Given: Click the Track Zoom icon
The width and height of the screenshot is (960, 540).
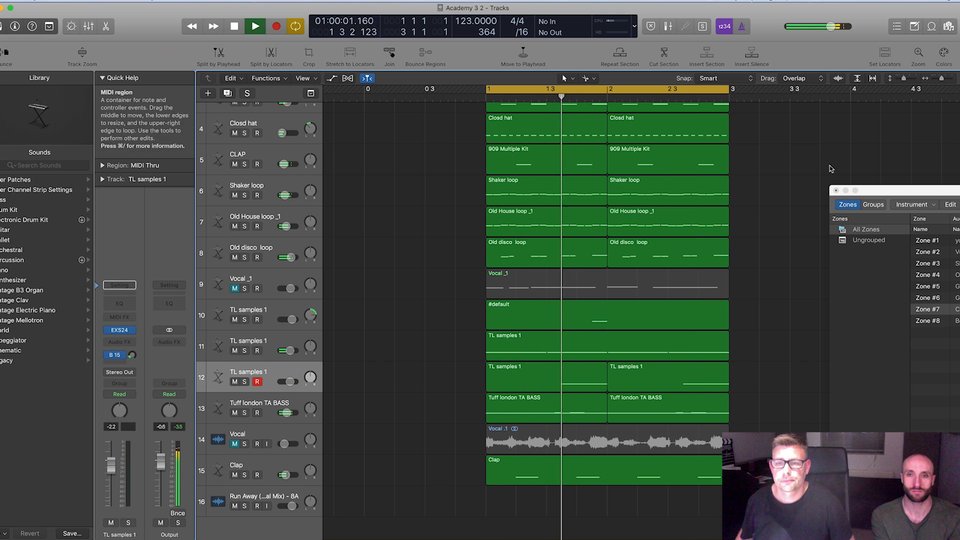Looking at the screenshot, I should [82, 53].
